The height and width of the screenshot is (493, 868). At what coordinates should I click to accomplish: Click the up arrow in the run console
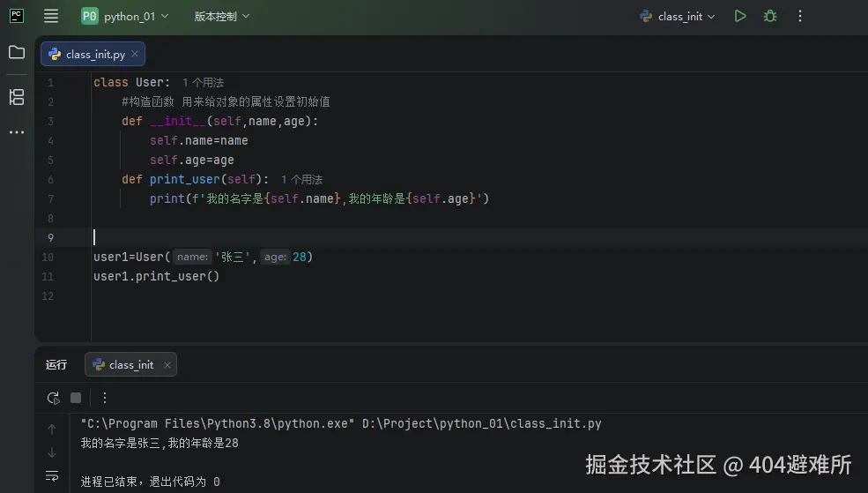(x=52, y=430)
